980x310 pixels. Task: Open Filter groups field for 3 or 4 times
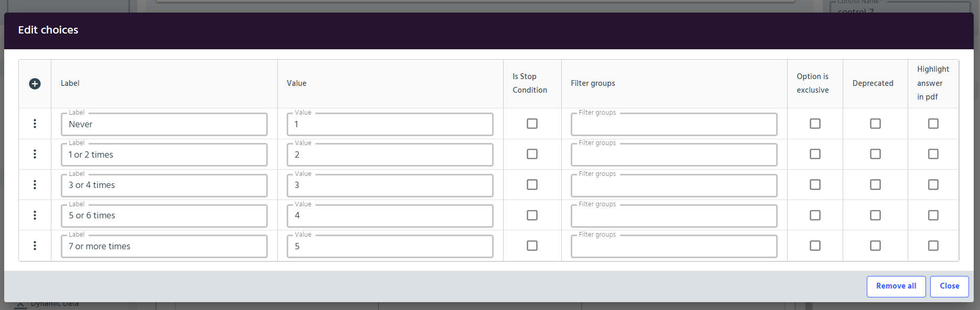coord(674,185)
